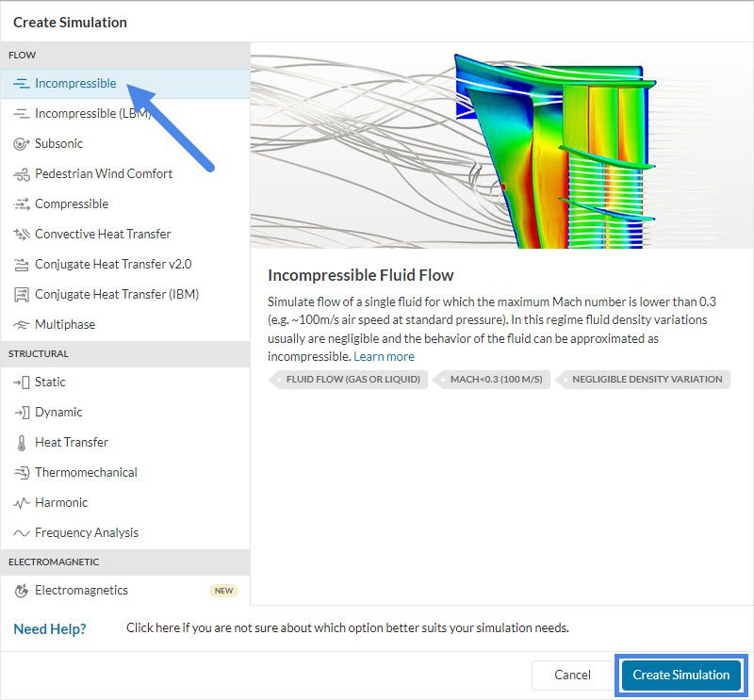Select Conjugate Heat Transfer v2.0
This screenshot has height=700, width=754.
[112, 265]
